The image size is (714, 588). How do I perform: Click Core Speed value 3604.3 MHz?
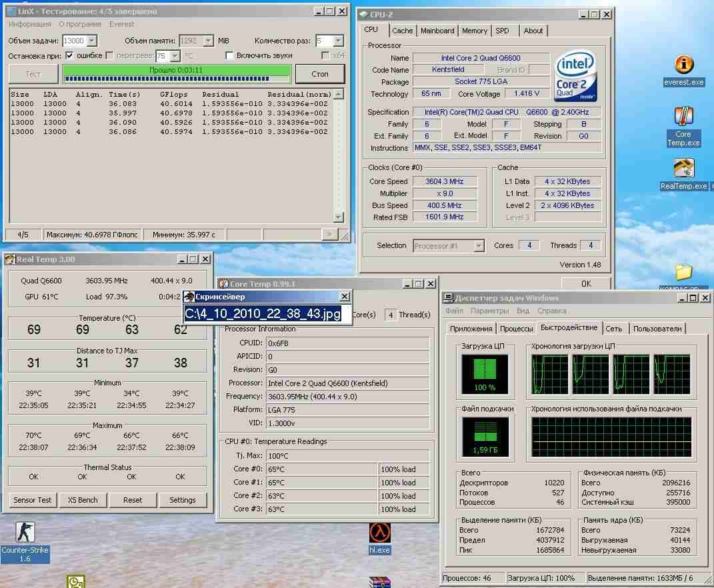click(445, 181)
